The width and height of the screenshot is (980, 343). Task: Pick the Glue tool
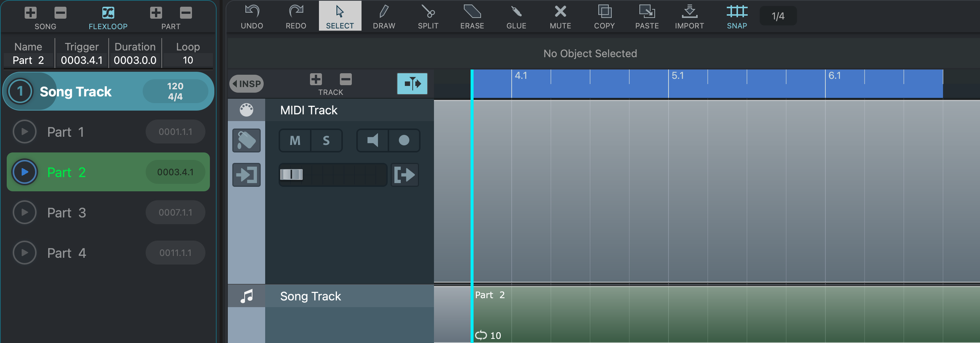[x=516, y=16]
